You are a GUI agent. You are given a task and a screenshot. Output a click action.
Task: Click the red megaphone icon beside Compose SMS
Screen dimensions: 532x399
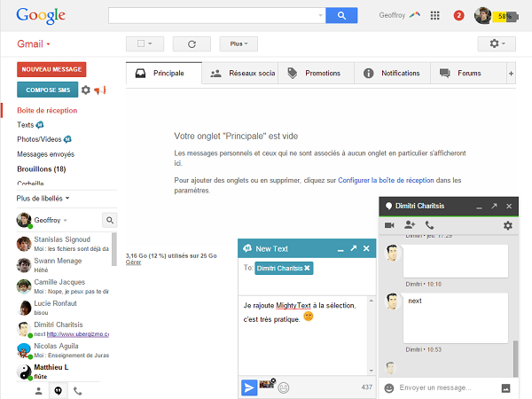[x=99, y=90]
